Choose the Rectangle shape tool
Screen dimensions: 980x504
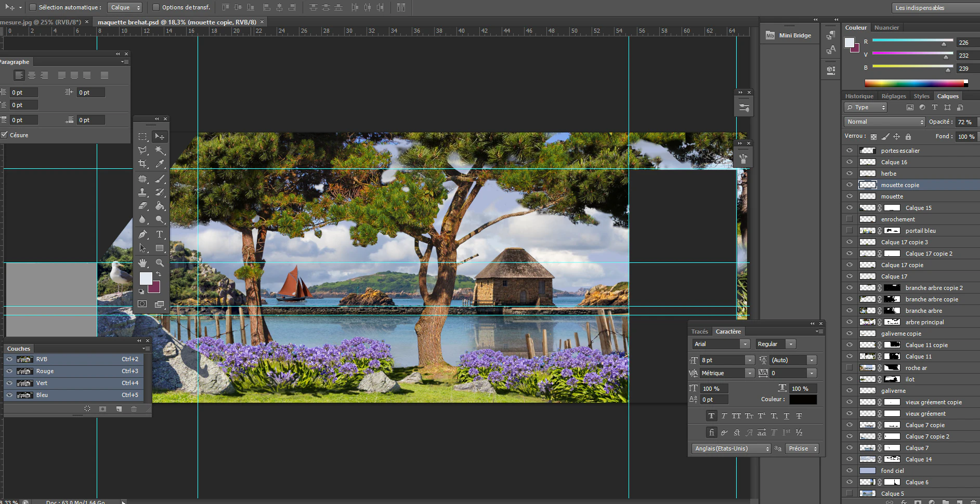(160, 248)
